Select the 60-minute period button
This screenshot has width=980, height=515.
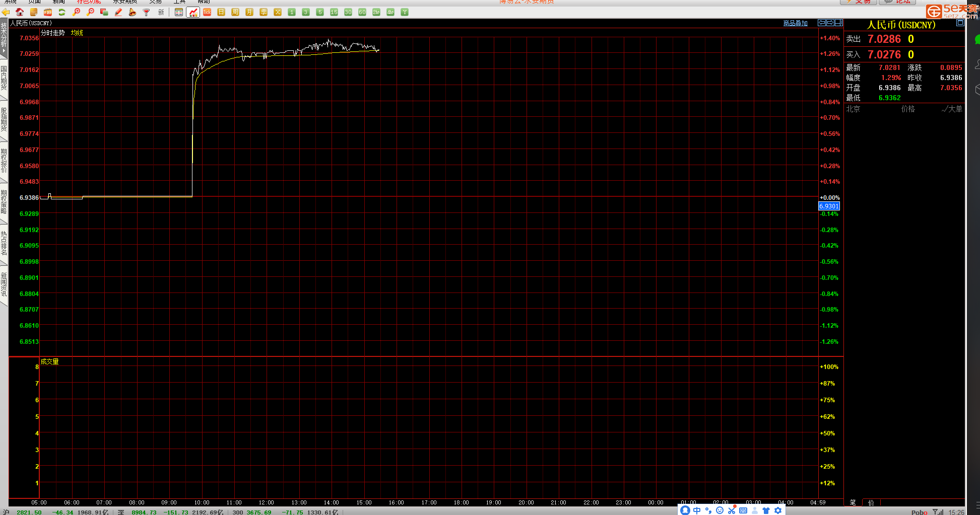pyautogui.click(x=362, y=12)
